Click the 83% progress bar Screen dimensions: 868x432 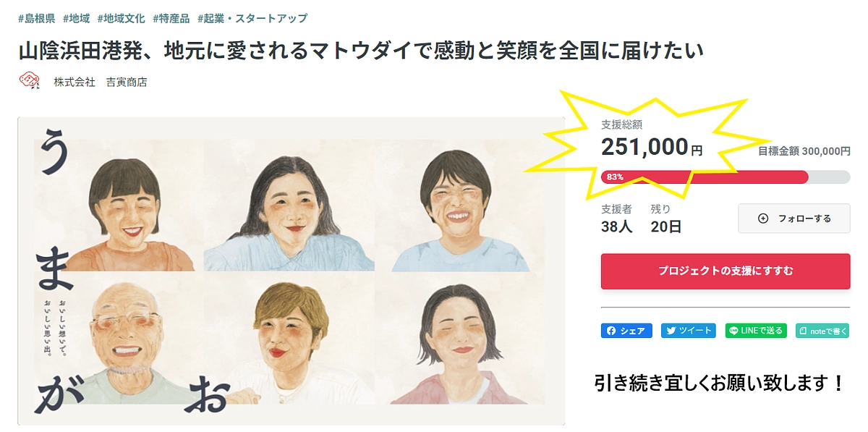[723, 176]
